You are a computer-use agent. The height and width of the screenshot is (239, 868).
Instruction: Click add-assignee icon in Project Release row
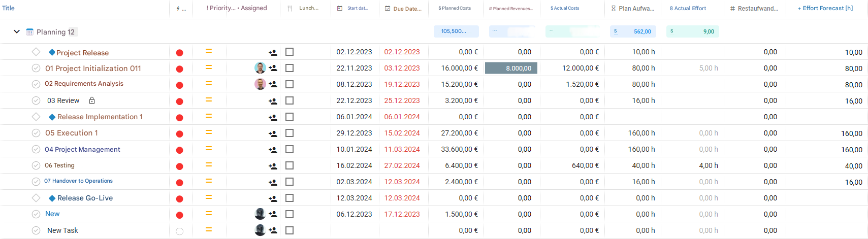273,52
